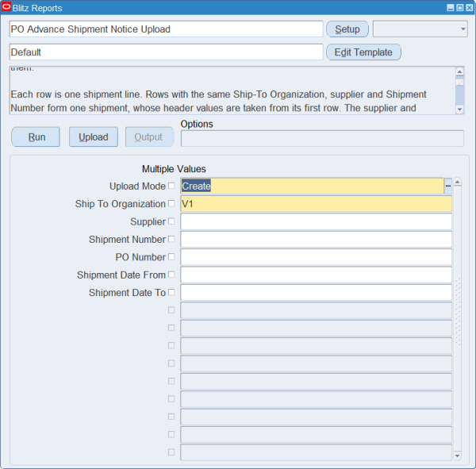This screenshot has width=476, height=469.
Task: Click the Upload button
Action: (x=94, y=137)
